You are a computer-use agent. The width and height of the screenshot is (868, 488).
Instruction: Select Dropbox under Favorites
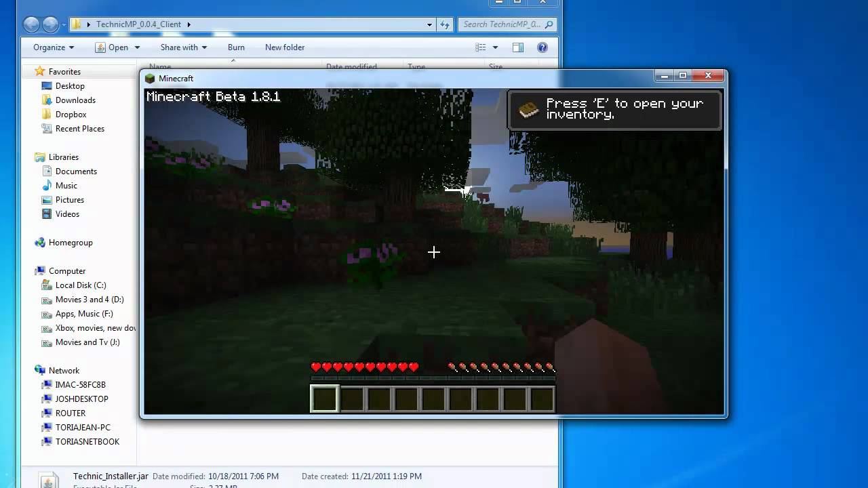(x=71, y=115)
